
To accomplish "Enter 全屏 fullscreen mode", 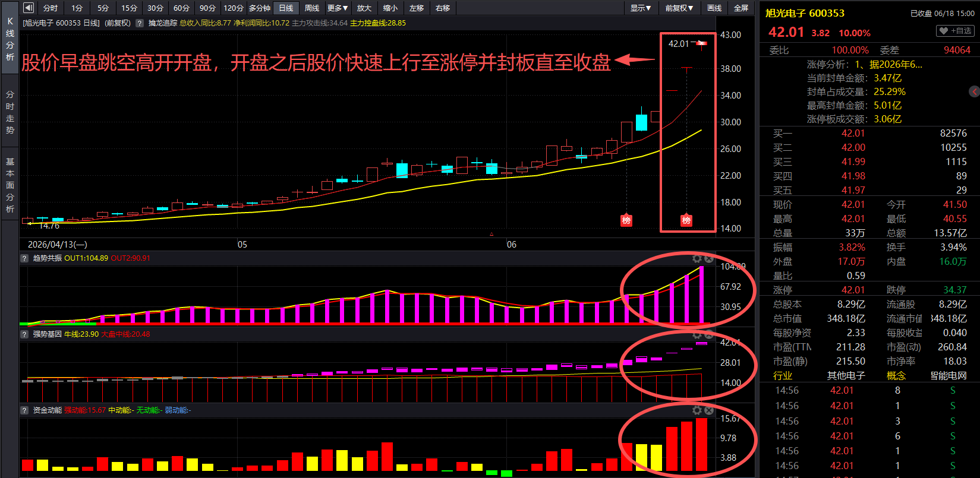I will pyautogui.click(x=740, y=8).
